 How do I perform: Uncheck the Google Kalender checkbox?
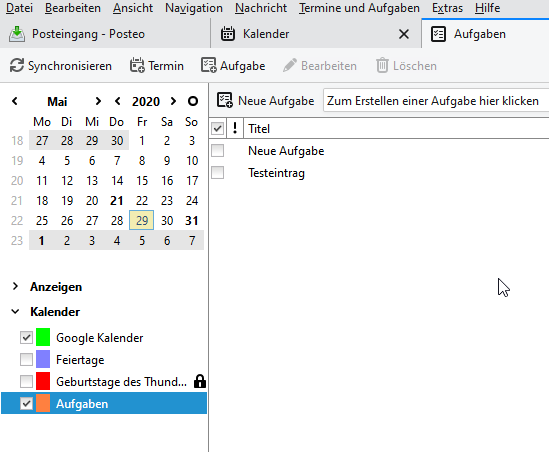(26, 338)
